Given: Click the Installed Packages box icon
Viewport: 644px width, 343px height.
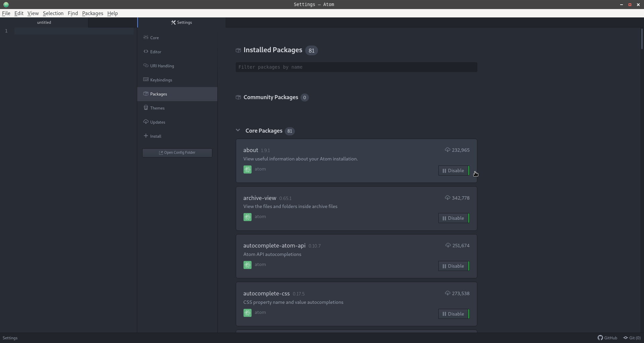Looking at the screenshot, I should click(238, 50).
